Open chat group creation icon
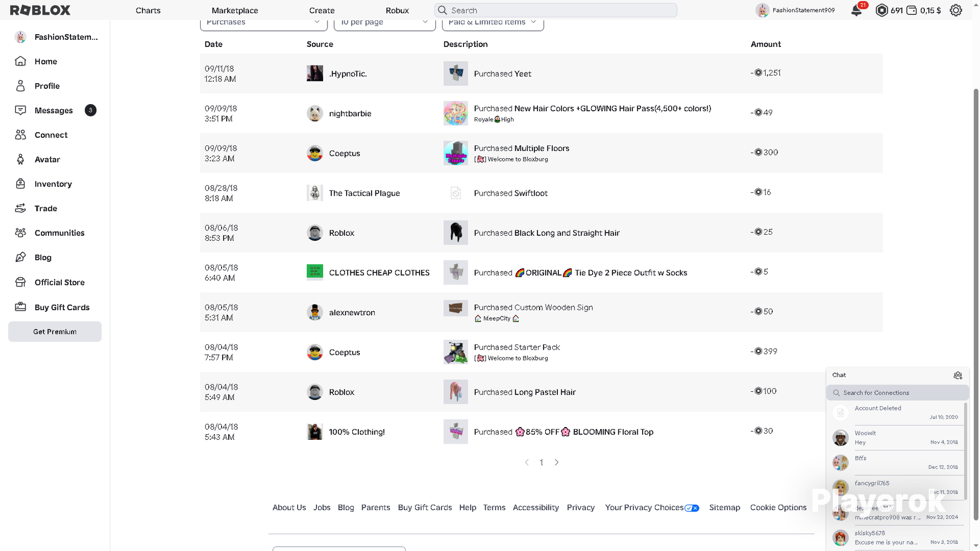Screen dimensions: 980x551 pyautogui.click(x=958, y=375)
